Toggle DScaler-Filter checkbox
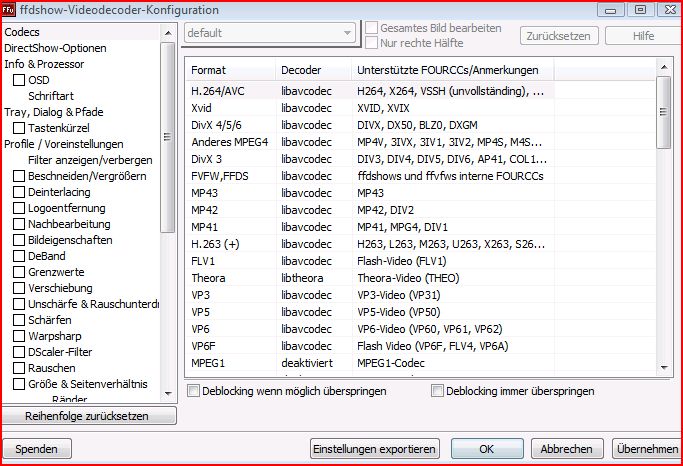The height and width of the screenshot is (466, 683). coord(19,352)
